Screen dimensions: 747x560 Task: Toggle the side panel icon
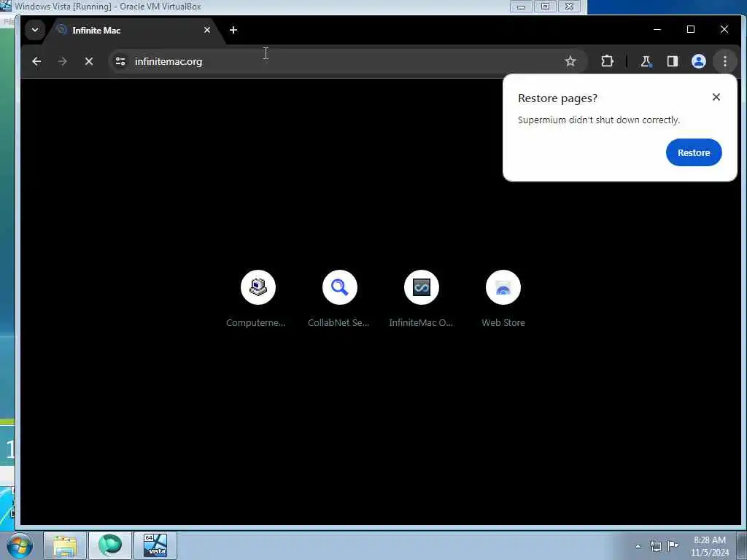point(672,61)
